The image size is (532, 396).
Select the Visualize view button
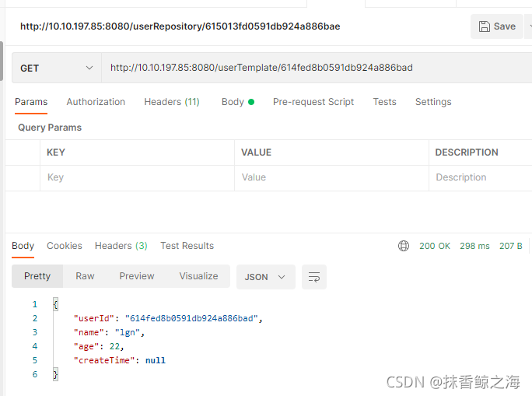pos(198,276)
